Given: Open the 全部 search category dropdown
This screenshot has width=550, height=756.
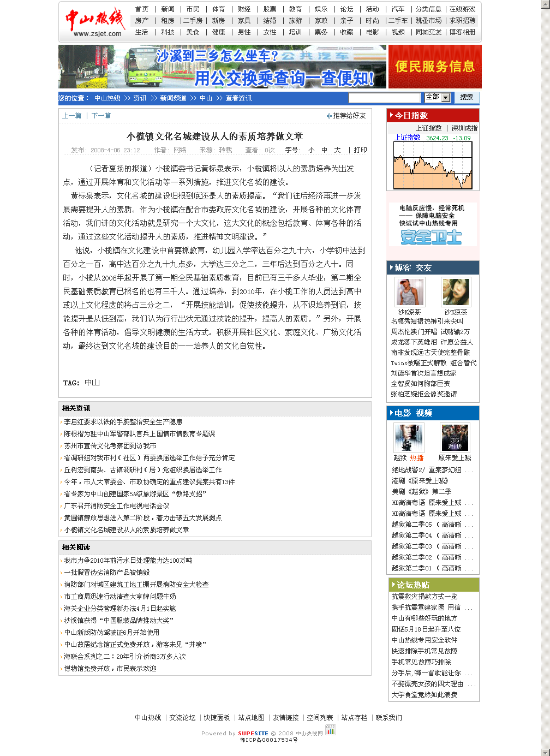Looking at the screenshot, I should [x=438, y=97].
